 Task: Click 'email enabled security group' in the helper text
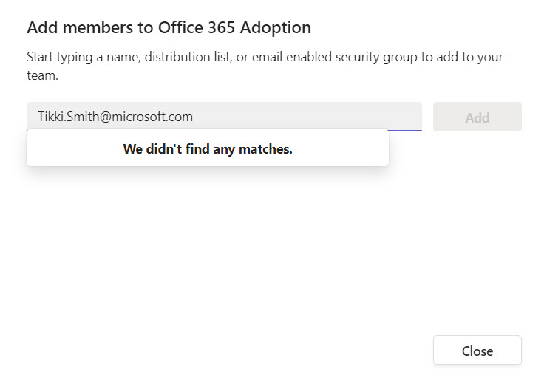point(334,57)
